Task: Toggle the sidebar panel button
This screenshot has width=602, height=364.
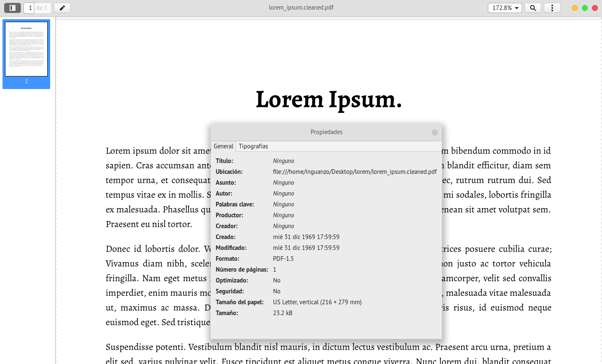Action: click(x=13, y=8)
